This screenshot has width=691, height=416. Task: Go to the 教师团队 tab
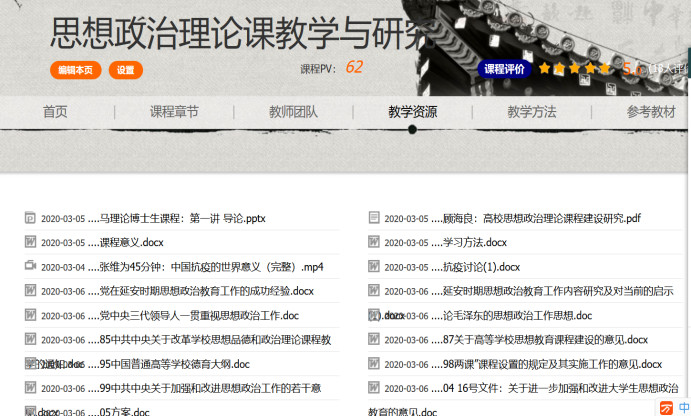click(x=293, y=112)
